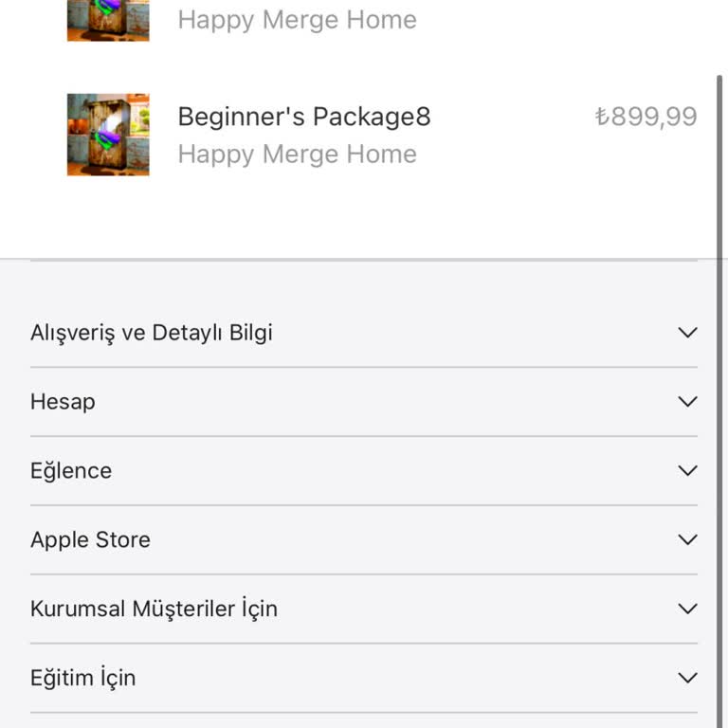728x728 pixels.
Task: Select the Alışveriş ve Detaylı Bilgi label
Action: coord(152,333)
